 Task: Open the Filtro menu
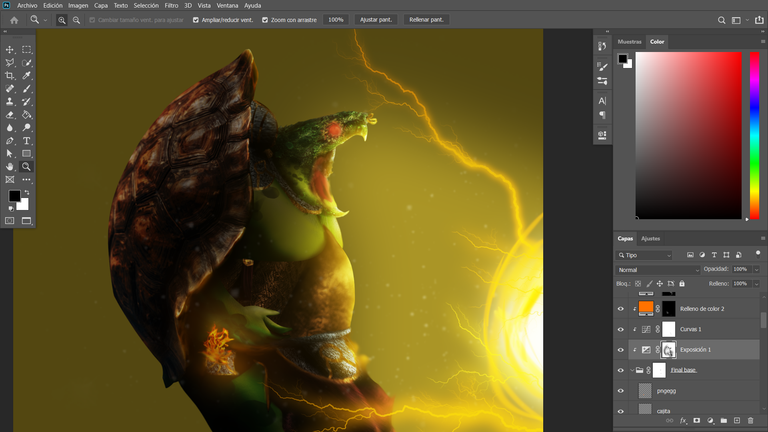click(x=171, y=6)
